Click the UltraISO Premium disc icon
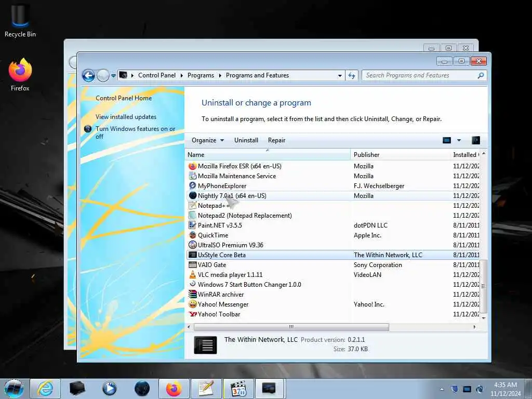This screenshot has width=532, height=399. click(x=192, y=245)
